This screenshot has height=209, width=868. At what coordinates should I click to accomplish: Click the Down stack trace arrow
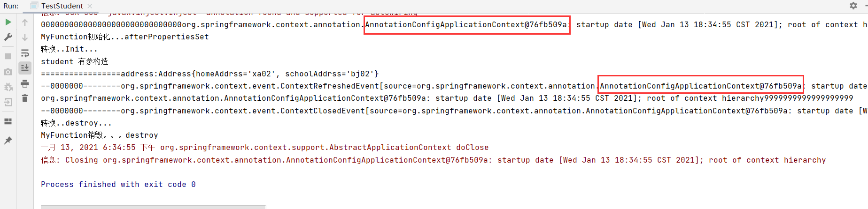pos(25,37)
